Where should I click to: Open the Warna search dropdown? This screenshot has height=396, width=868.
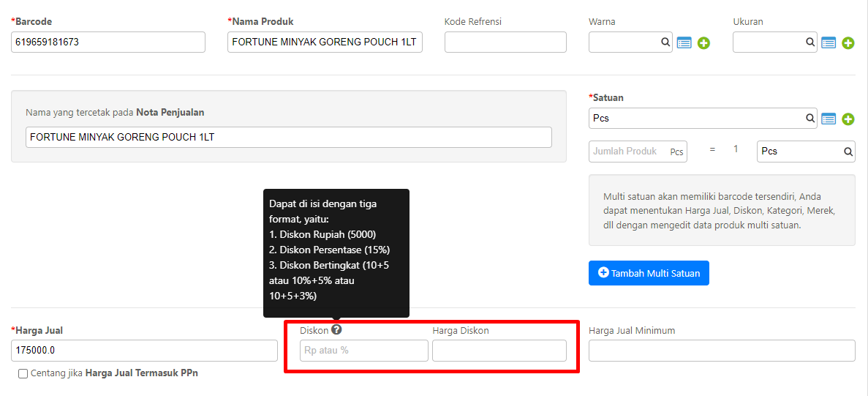(630, 42)
